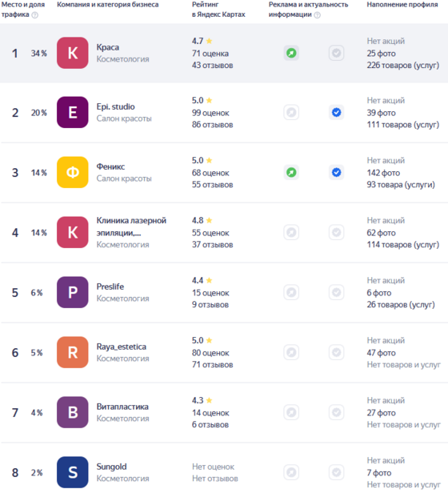This screenshot has height=493, width=448.
Task: Click the Наполнение профиля column header
Action: pyautogui.click(x=402, y=5)
